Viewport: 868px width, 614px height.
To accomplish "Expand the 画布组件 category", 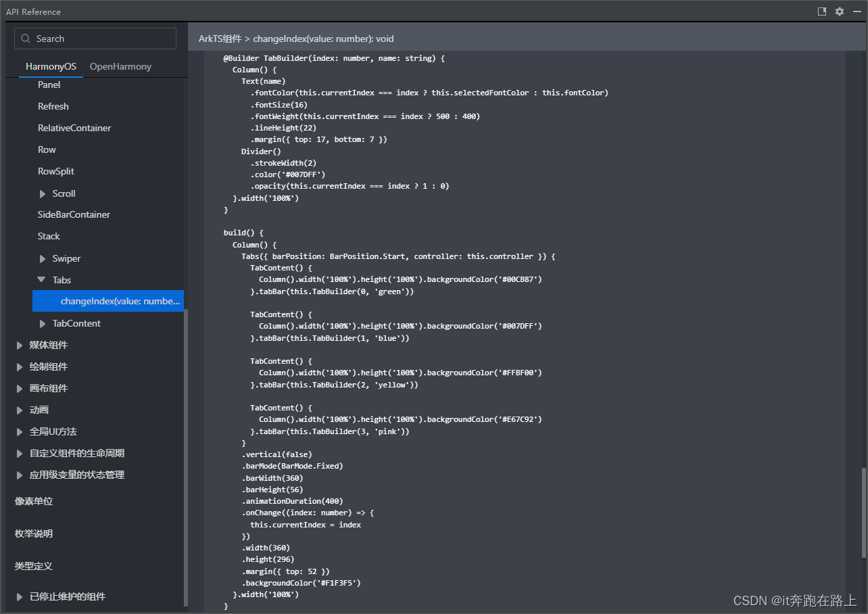I will coord(20,388).
